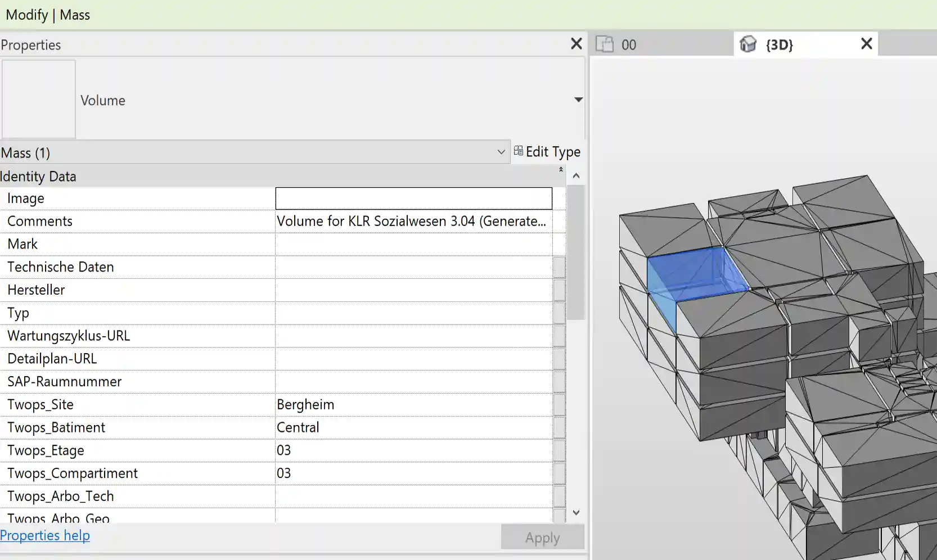Click the scroll-up arrow in the Properties scrollbar
The height and width of the screenshot is (560, 937).
(x=575, y=175)
